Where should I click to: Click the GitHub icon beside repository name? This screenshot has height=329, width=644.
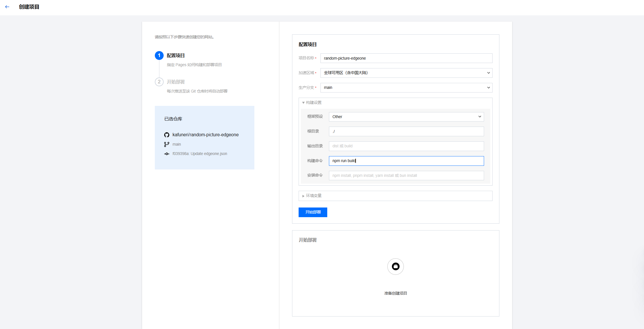[x=167, y=135]
